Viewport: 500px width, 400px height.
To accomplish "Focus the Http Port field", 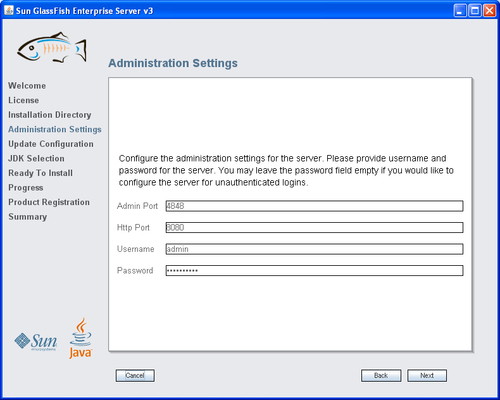I will click(314, 228).
